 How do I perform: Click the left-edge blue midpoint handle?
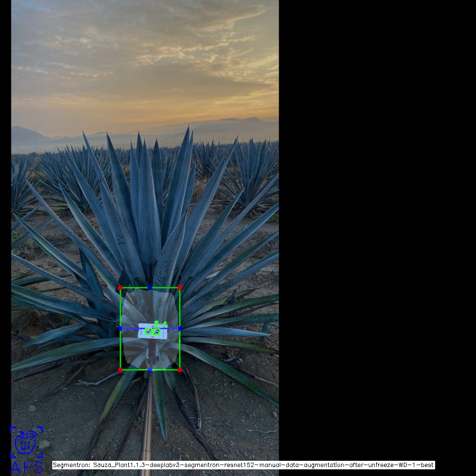pyautogui.click(x=120, y=328)
